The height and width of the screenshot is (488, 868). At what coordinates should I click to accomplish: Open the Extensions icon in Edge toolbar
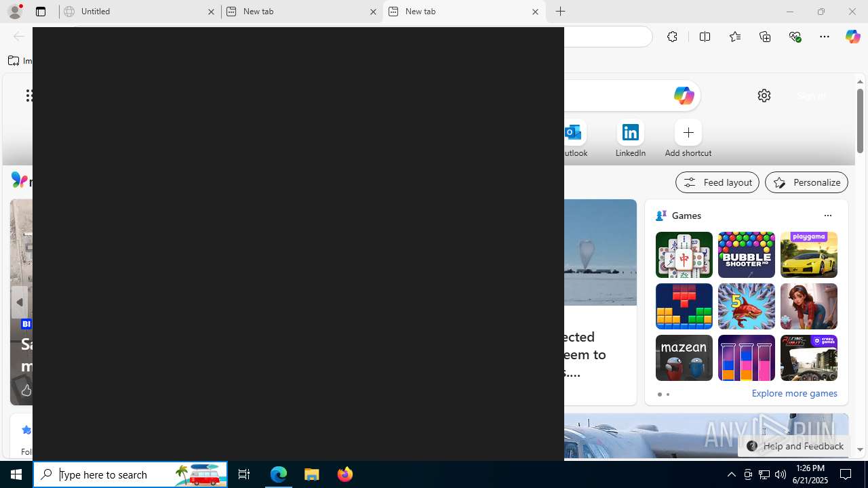tap(672, 37)
